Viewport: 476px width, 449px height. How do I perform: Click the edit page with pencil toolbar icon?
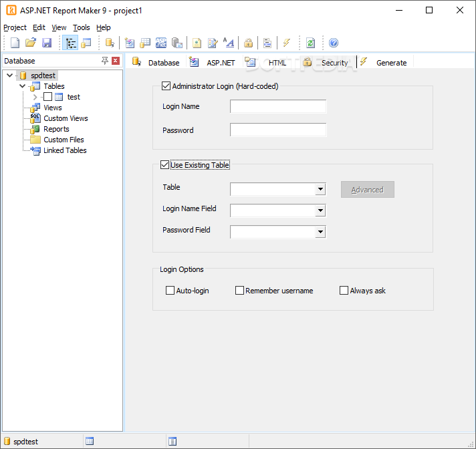pos(213,43)
